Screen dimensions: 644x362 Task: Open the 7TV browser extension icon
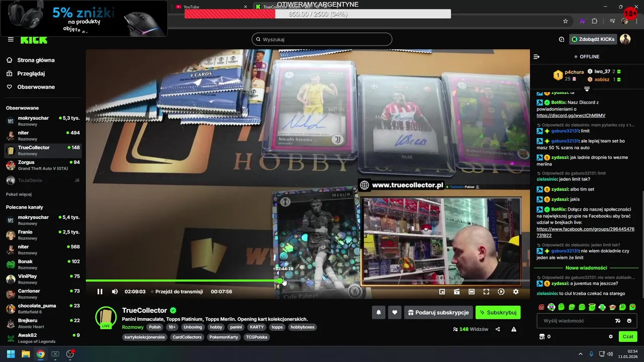coord(582,21)
